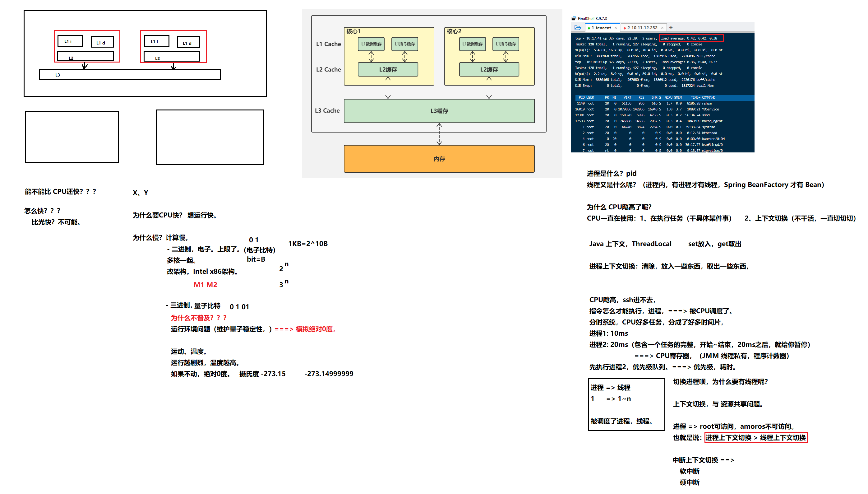Click the '进程 => 线程' text in box
This screenshot has width=868, height=494.
[610, 388]
